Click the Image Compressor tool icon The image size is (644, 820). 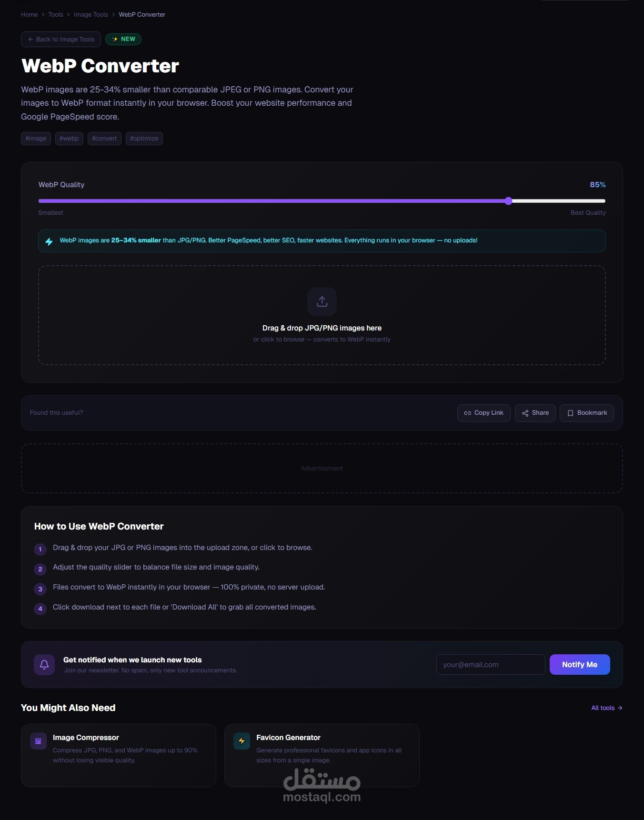click(x=38, y=741)
